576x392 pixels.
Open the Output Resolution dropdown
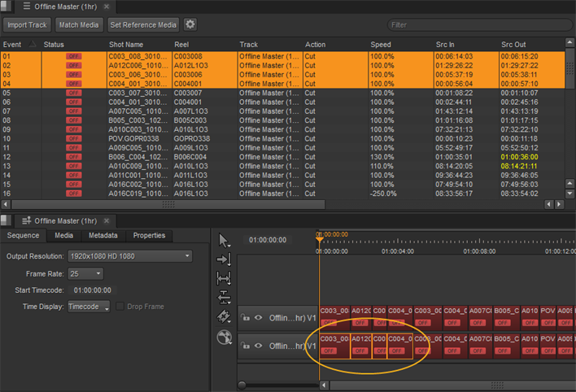(x=129, y=256)
